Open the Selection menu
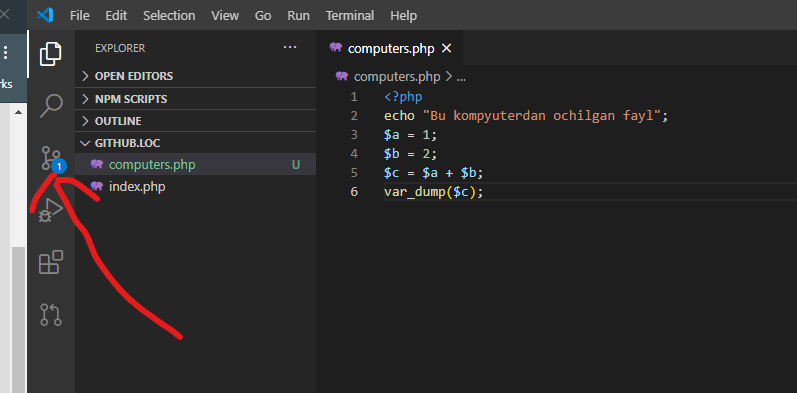This screenshot has height=393, width=797. [x=169, y=16]
